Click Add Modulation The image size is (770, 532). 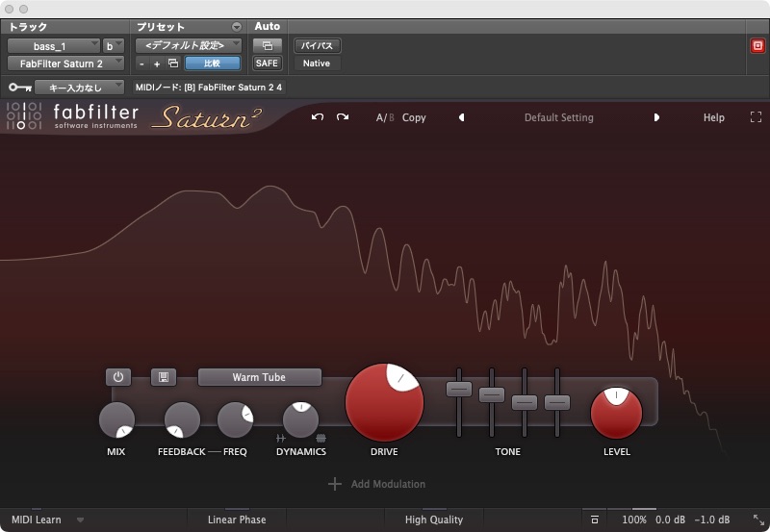376,484
